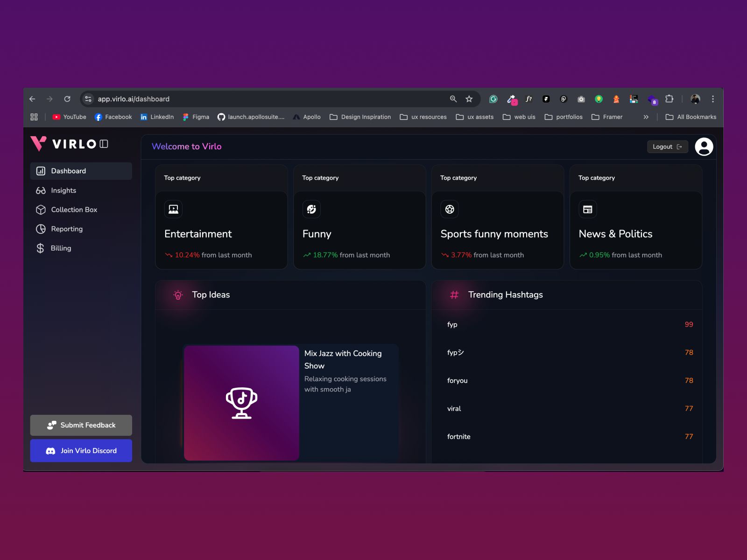Viewport: 747px width, 560px height.
Task: Open the Chrome three-dot menu
Action: tap(713, 99)
